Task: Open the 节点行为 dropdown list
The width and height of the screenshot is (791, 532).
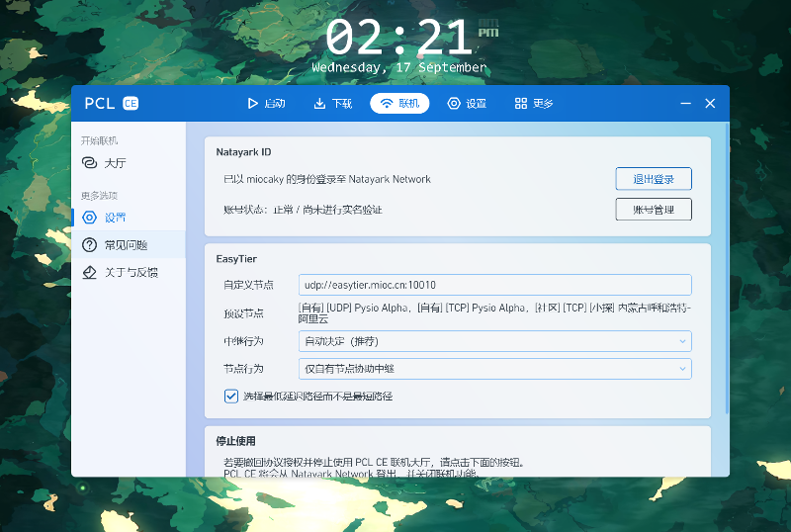Action: click(494, 369)
